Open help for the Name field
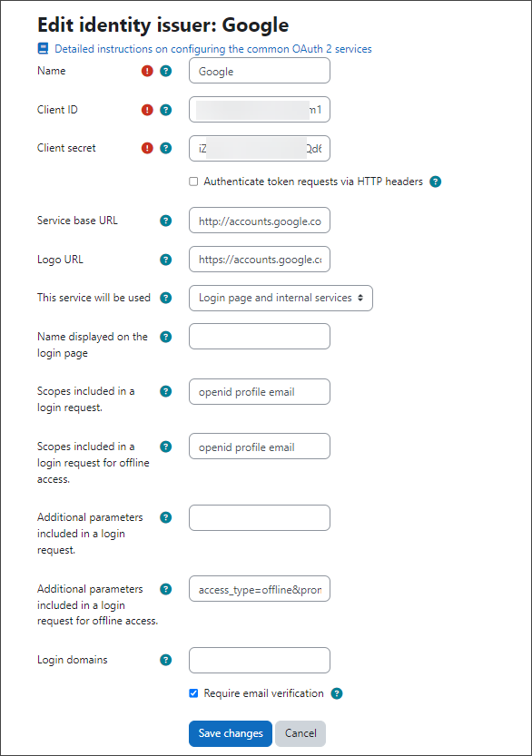 [165, 71]
